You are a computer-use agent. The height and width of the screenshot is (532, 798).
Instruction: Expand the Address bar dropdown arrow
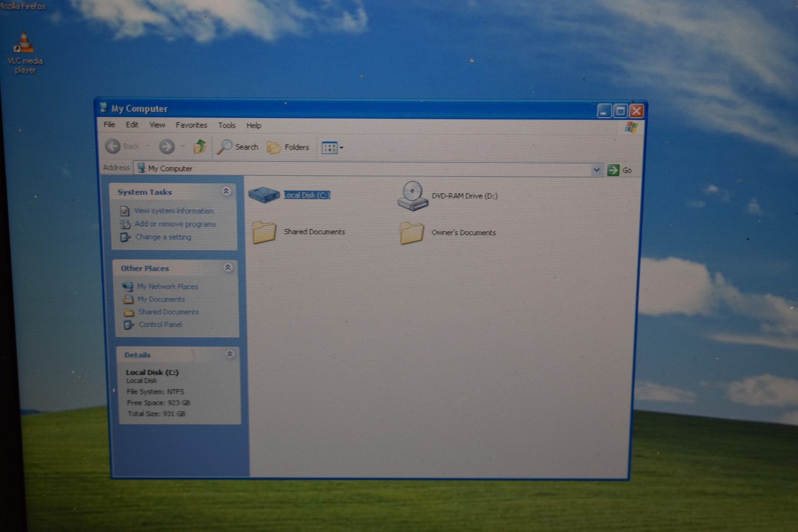597,170
